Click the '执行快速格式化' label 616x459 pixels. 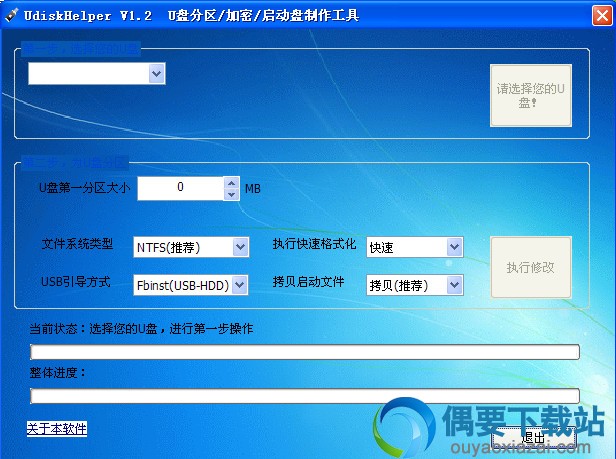pyautogui.click(x=314, y=244)
